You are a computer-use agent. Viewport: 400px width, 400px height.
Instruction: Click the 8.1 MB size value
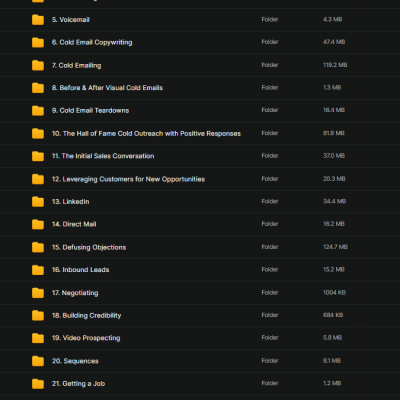tap(332, 361)
